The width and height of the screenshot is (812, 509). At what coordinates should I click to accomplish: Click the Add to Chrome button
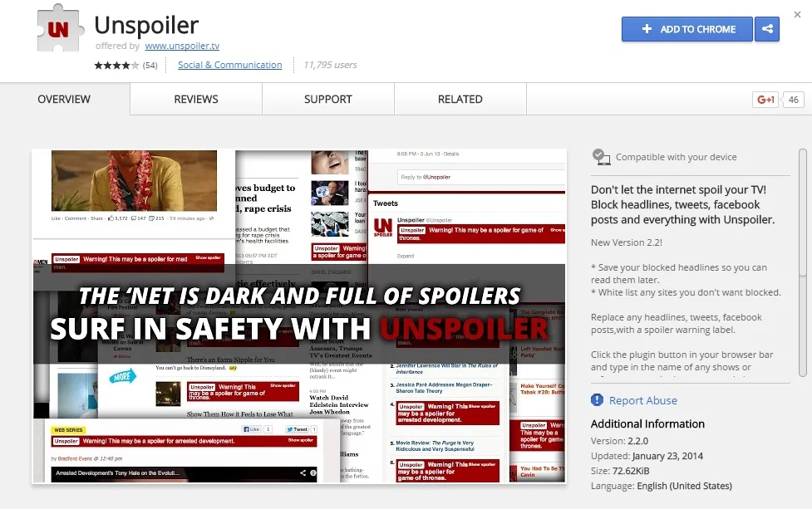(x=687, y=29)
